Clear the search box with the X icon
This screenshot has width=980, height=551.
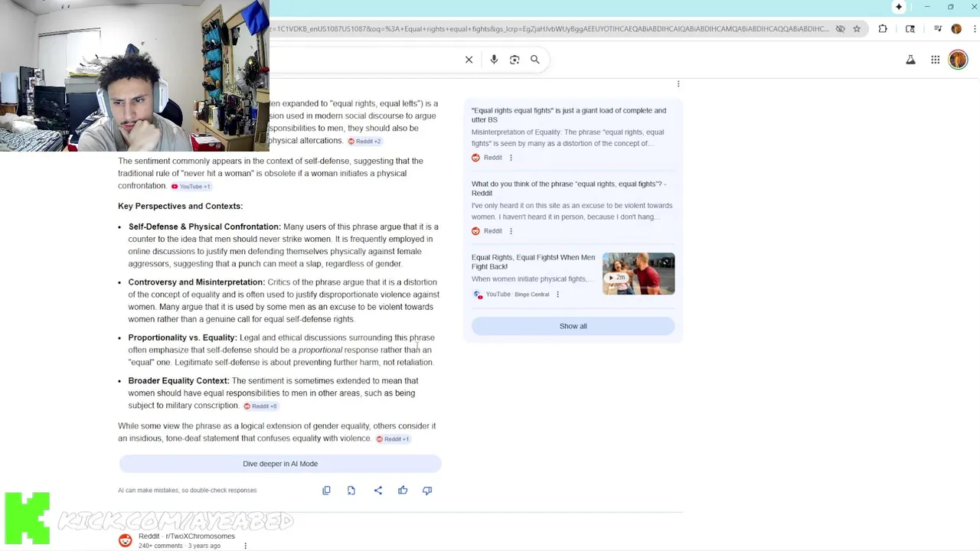pyautogui.click(x=469, y=60)
